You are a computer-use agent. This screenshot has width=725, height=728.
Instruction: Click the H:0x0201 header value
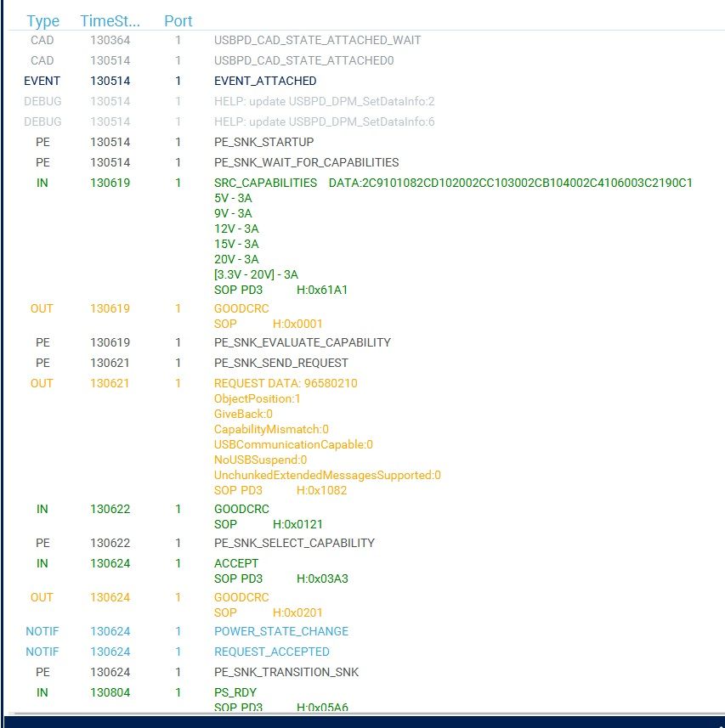[x=297, y=612]
